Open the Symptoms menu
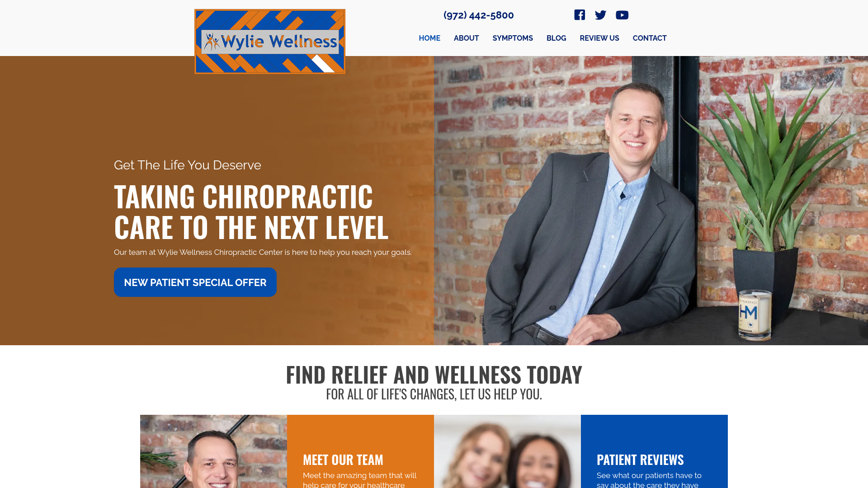 coord(513,38)
